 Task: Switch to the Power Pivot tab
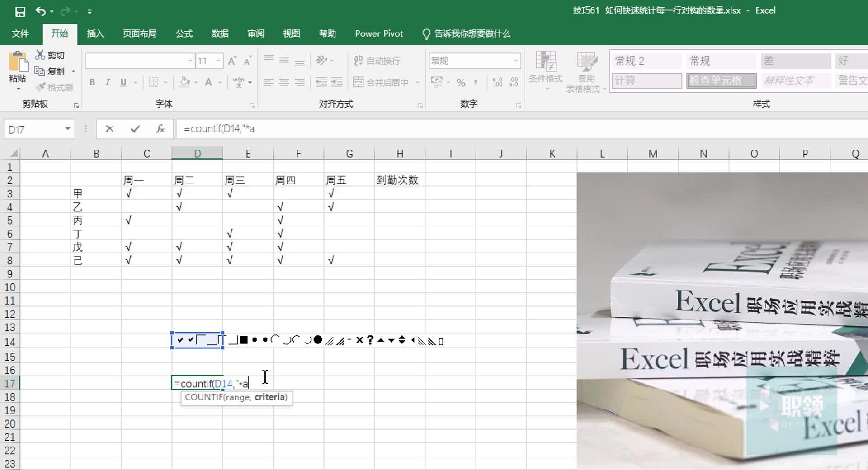coord(379,34)
